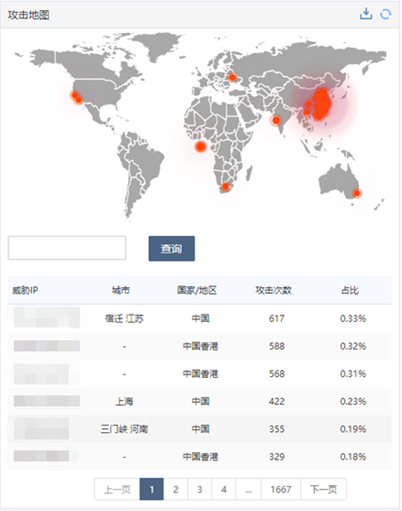
Task: Select current page 1 in pagination
Action: 152,489
